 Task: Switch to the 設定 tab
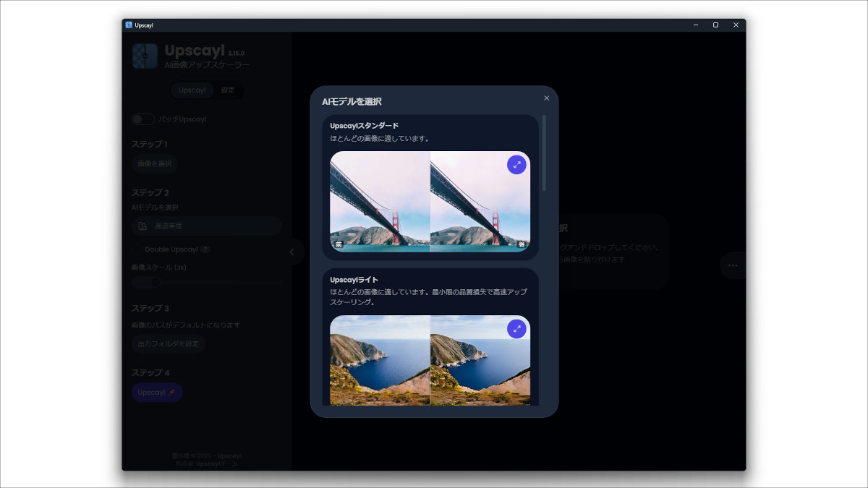(x=228, y=90)
